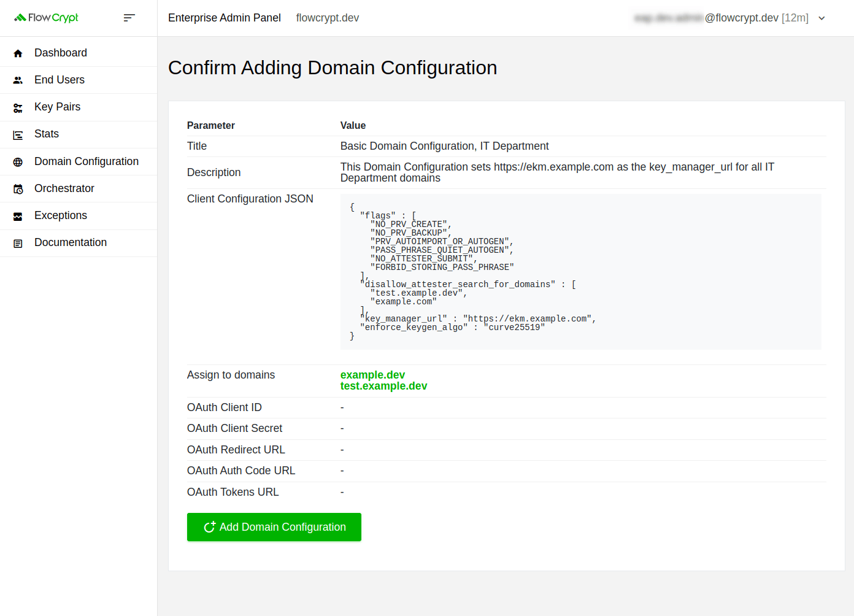Click the "NO_PRV_CREATE" flag in JSON

[410, 225]
